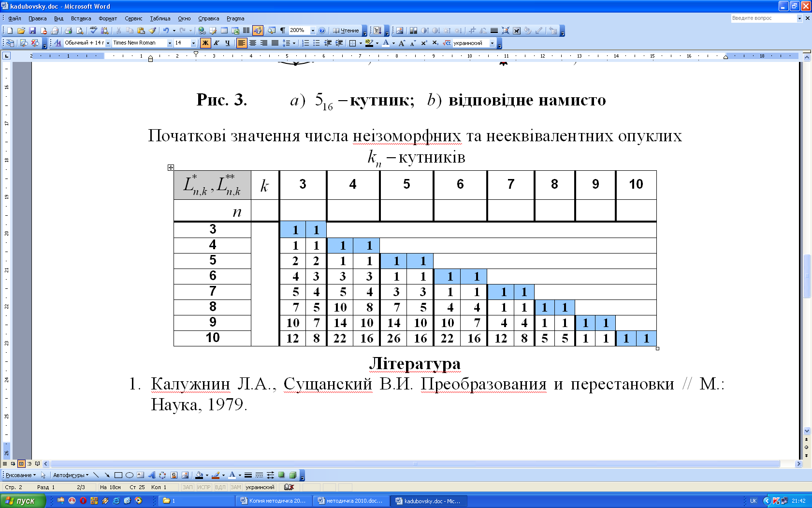
Task: Select the Rectangle drawing tool
Action: tap(118, 475)
